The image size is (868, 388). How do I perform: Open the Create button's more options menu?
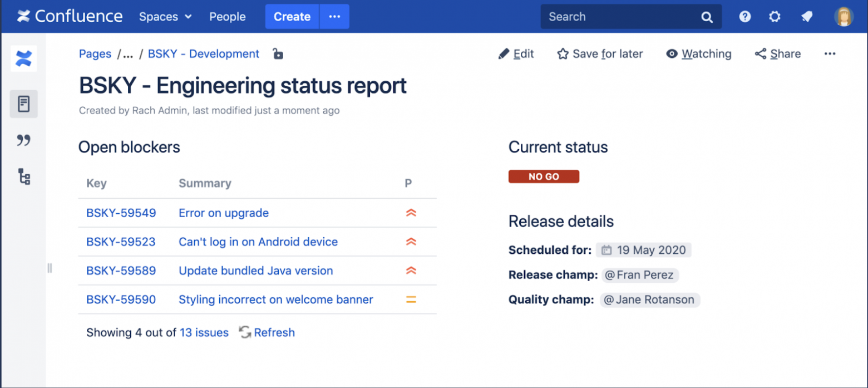click(x=334, y=17)
